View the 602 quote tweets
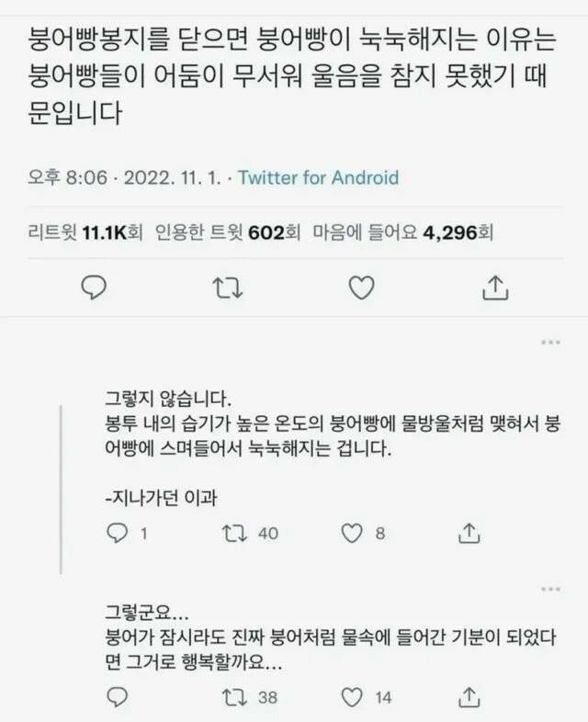The image size is (588, 722). pos(228,232)
